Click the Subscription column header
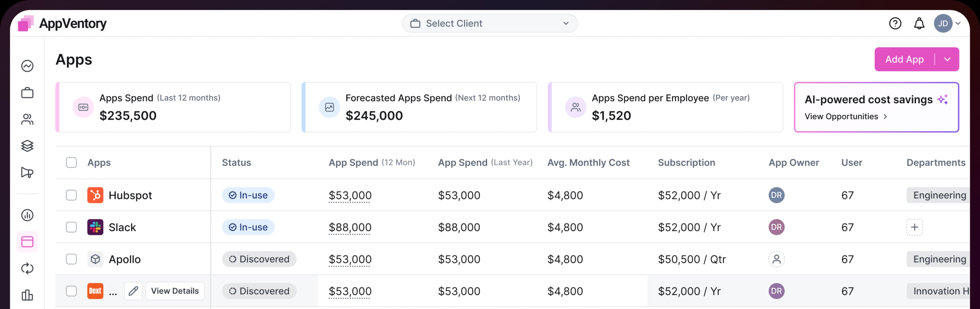The width and height of the screenshot is (980, 309). [x=686, y=163]
